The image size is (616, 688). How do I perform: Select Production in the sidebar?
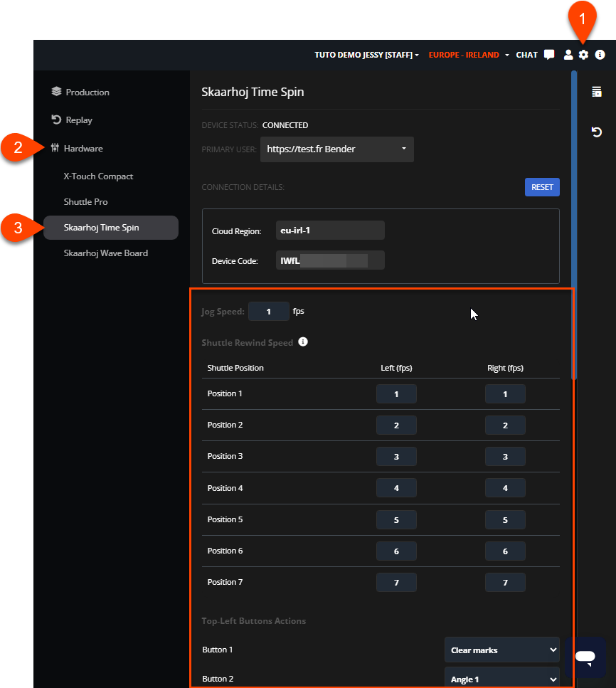coord(87,92)
